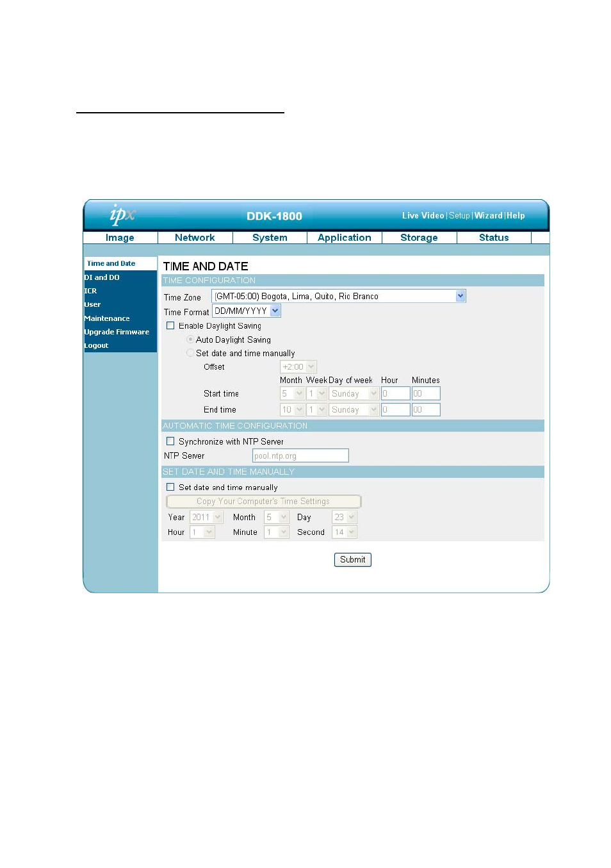
Task: Go to the Storage tab
Action: [419, 238]
